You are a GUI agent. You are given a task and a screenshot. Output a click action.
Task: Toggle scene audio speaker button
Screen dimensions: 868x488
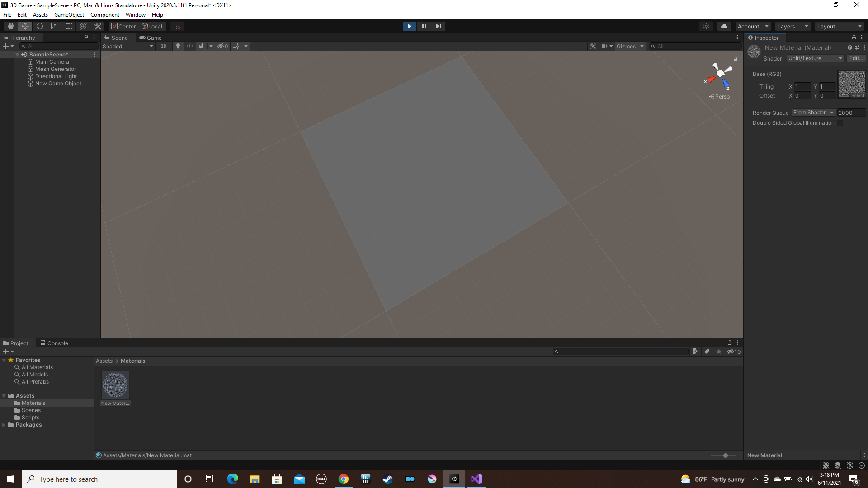(190, 46)
